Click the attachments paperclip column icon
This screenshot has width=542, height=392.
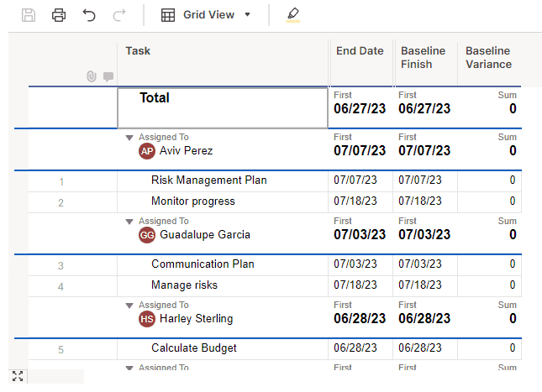[x=92, y=76]
